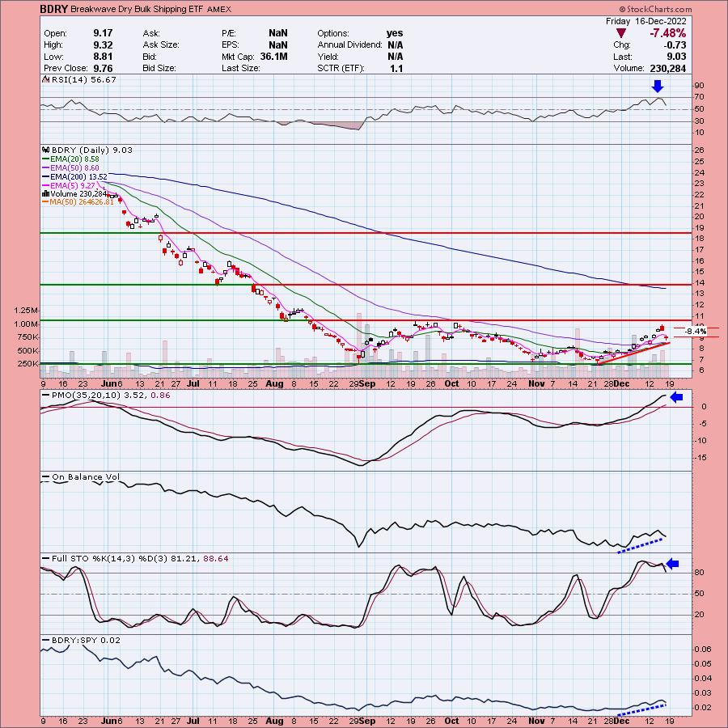
Task: Click the Options value yes
Action: [395, 33]
